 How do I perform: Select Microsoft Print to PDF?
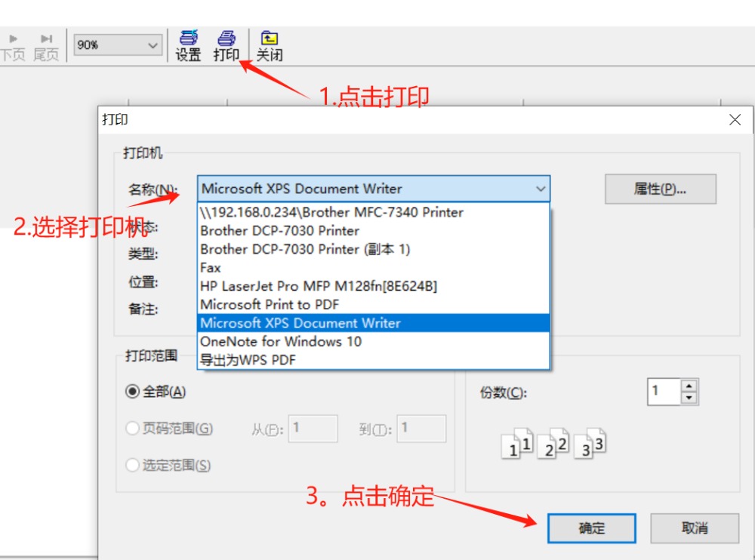tap(373, 304)
